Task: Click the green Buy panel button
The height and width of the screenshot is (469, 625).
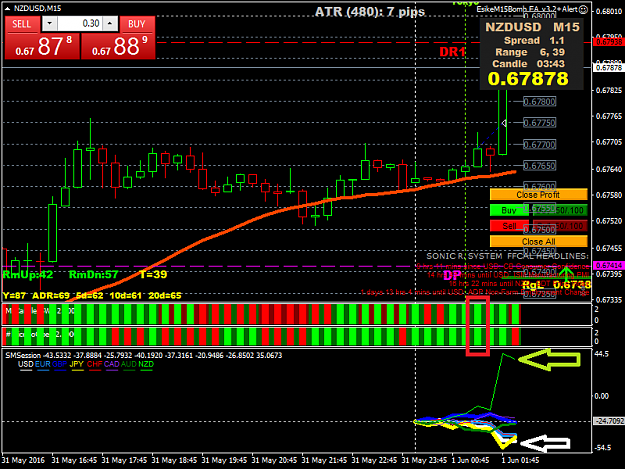Action: pos(509,210)
